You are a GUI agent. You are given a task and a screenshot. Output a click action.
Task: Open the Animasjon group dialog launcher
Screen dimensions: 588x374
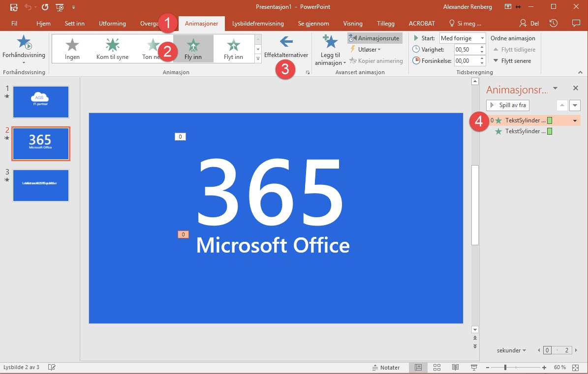pos(308,72)
